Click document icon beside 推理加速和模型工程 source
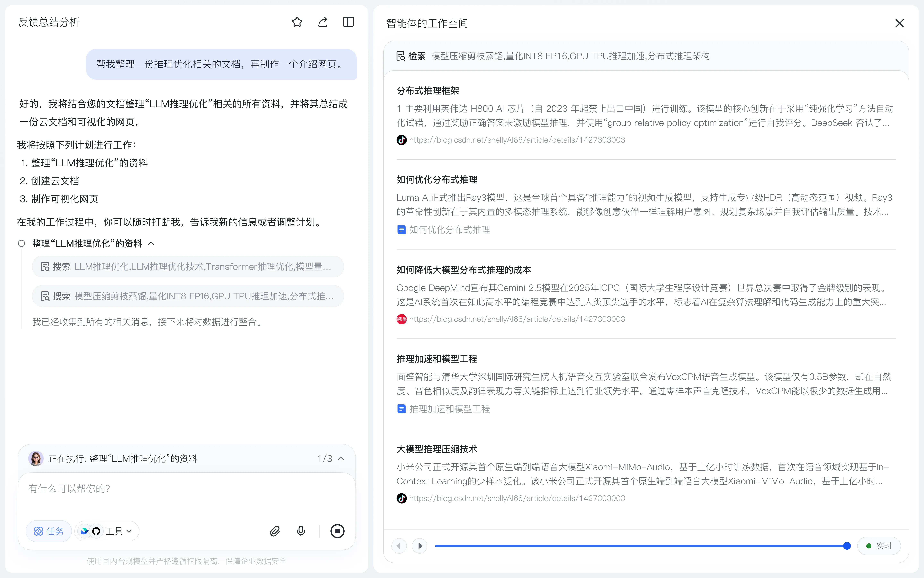 click(401, 409)
